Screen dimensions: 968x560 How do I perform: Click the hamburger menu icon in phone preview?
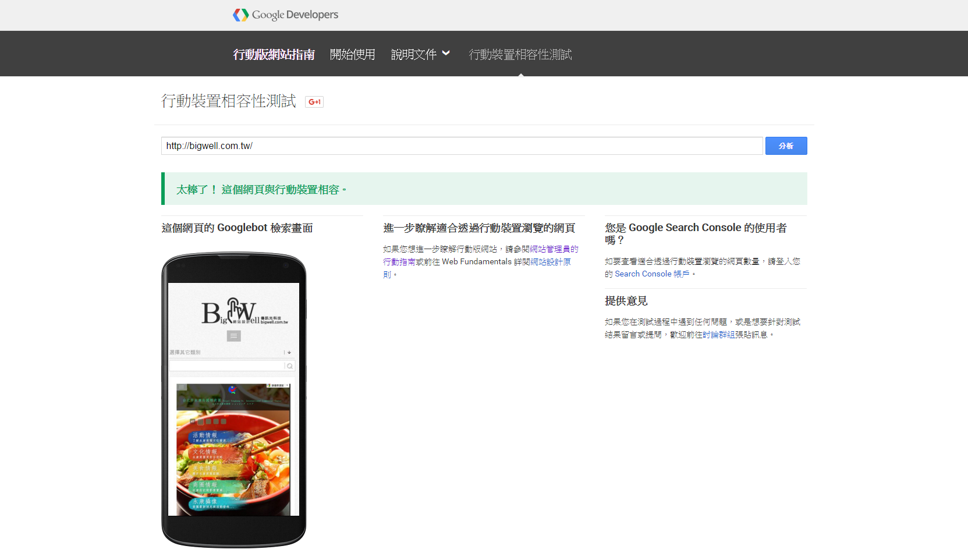click(x=233, y=336)
